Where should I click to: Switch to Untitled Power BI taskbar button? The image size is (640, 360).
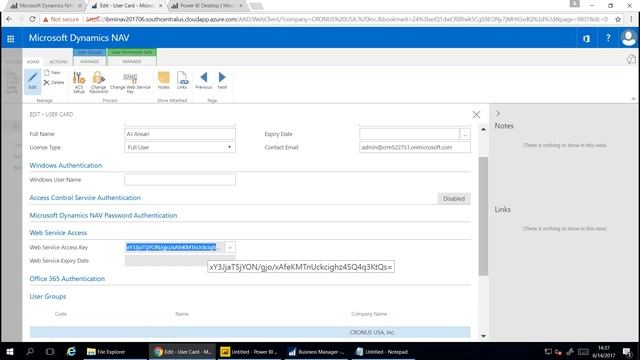[249, 351]
